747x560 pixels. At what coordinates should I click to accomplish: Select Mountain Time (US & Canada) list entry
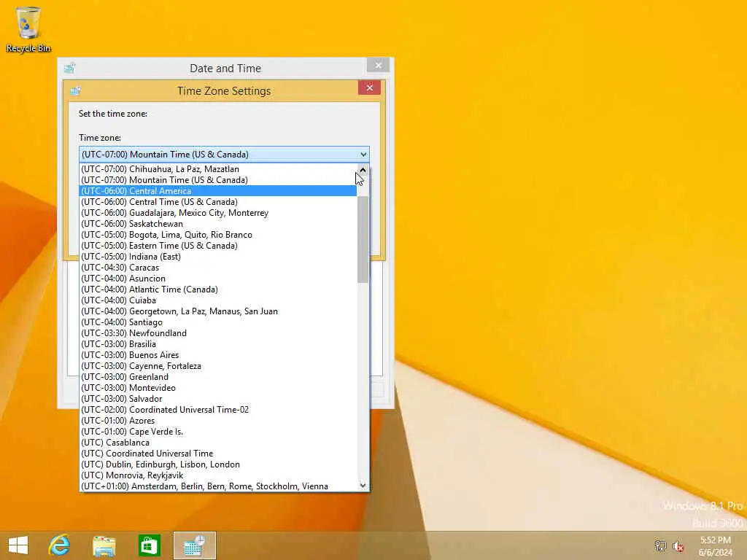218,180
